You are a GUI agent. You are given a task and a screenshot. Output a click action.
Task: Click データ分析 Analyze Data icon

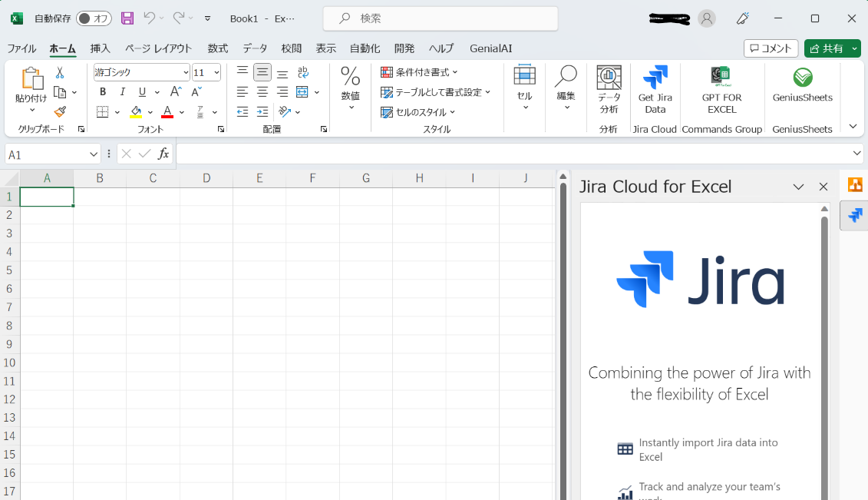point(609,90)
